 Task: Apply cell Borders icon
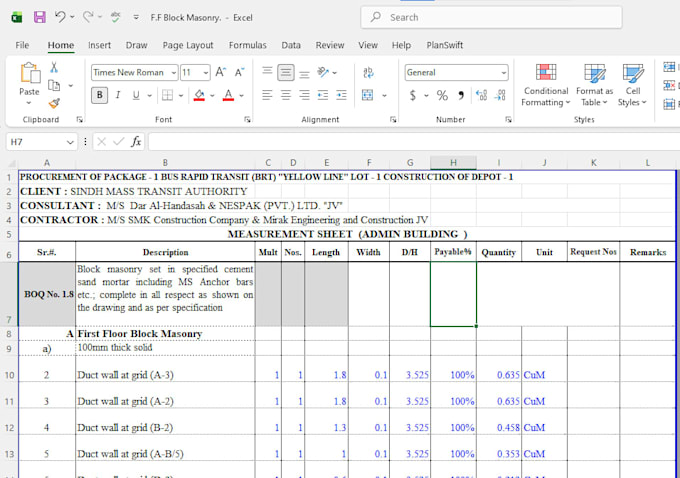pyautogui.click(x=167, y=95)
